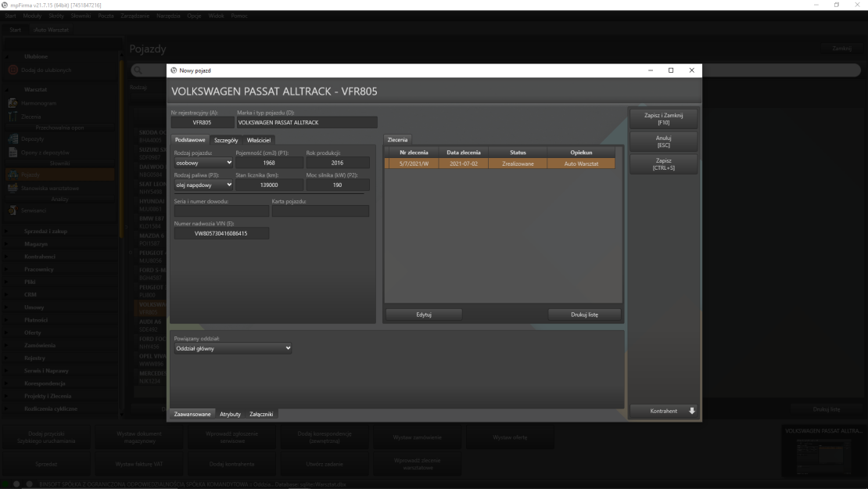Screen dimensions: 868x489
Task: Click the Pojazdy car icon in sidebar
Action: click(13, 174)
